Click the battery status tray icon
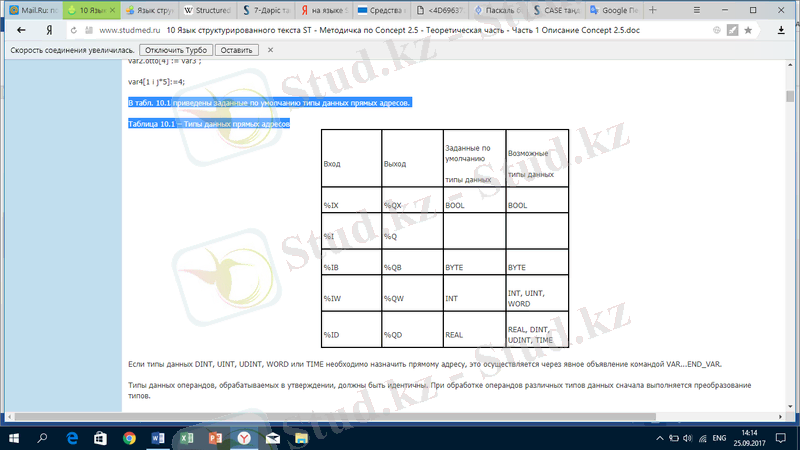800x450 pixels. (x=674, y=438)
